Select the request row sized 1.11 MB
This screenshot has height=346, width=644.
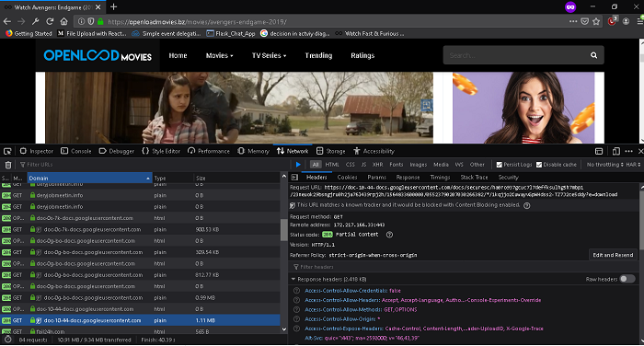click(140, 320)
